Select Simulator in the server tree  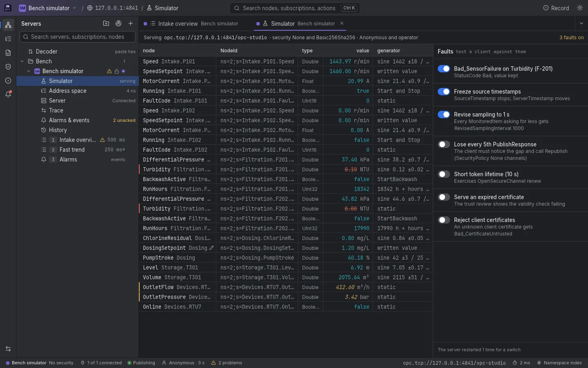pyautogui.click(x=78, y=81)
